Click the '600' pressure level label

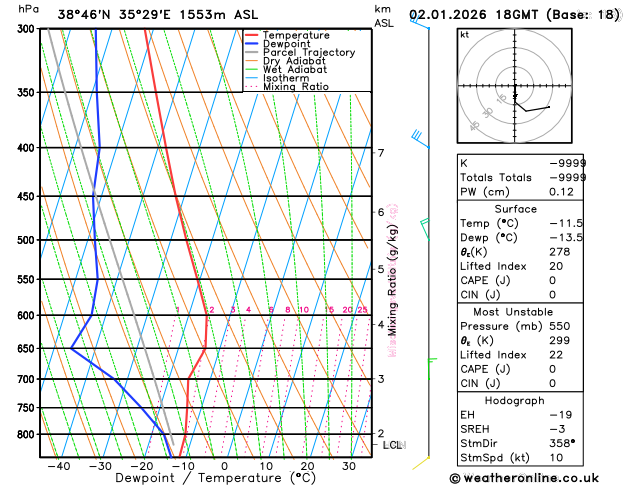(28, 316)
